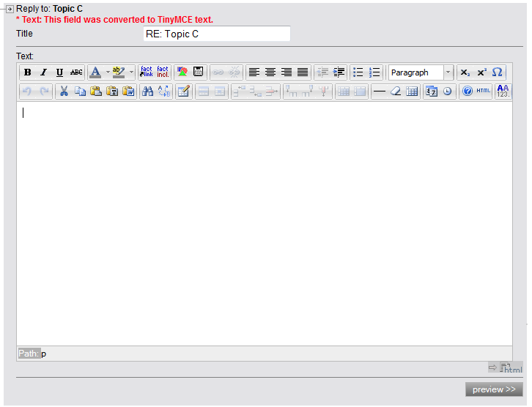Open the highlight color dropdown arrow
The image size is (532, 407).
tap(131, 72)
